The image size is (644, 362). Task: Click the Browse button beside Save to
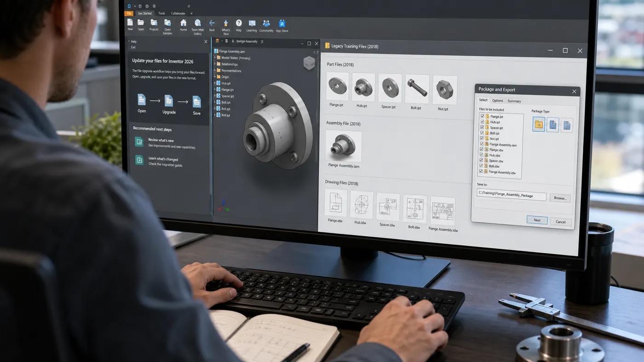coord(560,198)
